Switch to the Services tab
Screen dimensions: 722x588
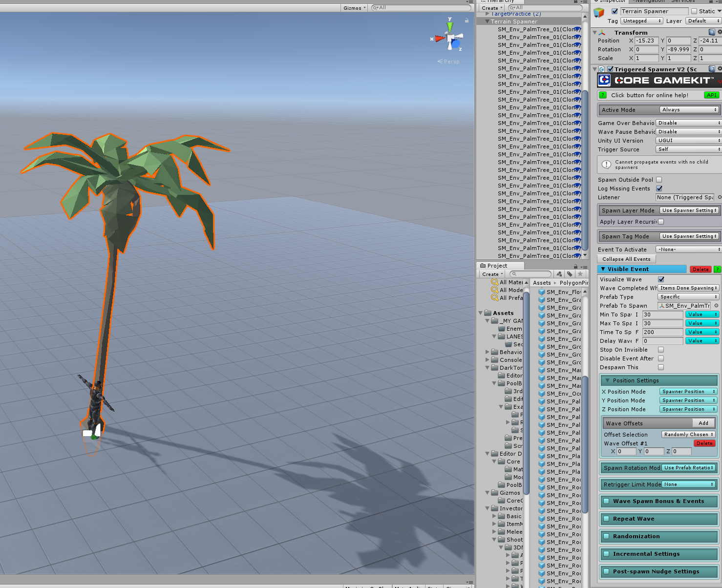click(682, 1)
